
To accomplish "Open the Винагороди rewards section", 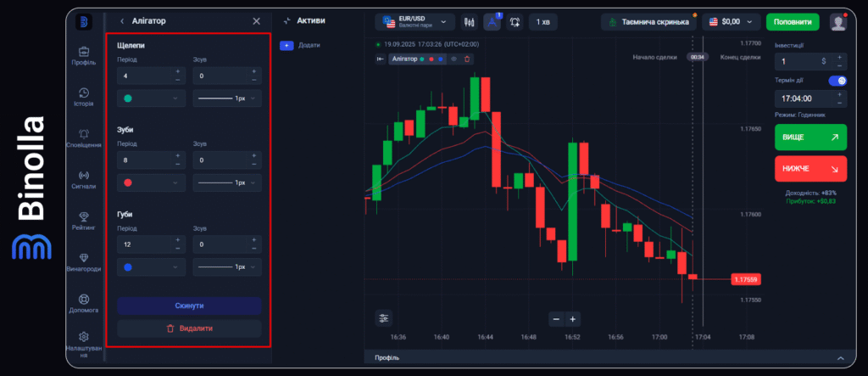I will click(x=83, y=262).
